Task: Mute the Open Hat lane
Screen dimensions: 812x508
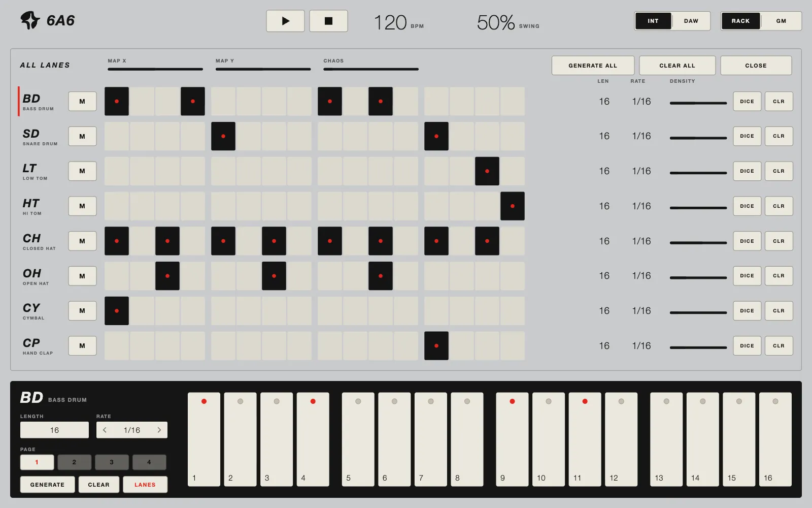Action: (82, 276)
